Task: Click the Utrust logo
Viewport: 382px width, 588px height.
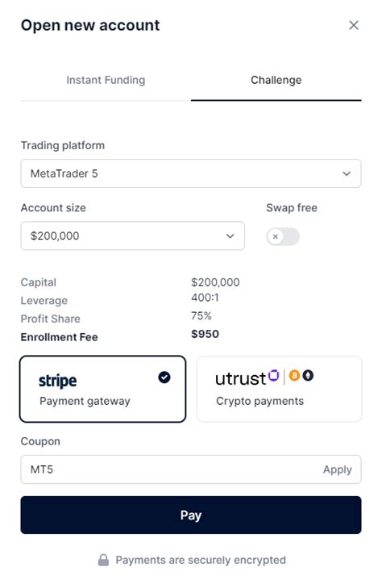Action: click(x=247, y=378)
